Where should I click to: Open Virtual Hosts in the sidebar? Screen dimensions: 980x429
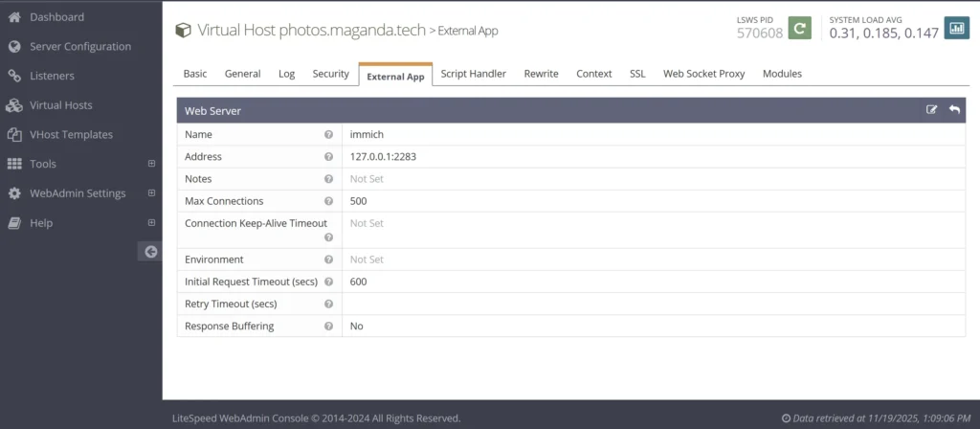pyautogui.click(x=61, y=105)
